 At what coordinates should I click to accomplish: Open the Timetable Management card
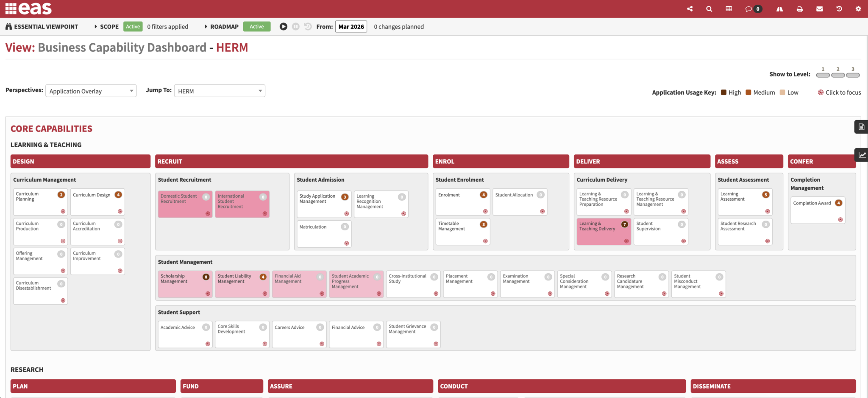(463, 232)
